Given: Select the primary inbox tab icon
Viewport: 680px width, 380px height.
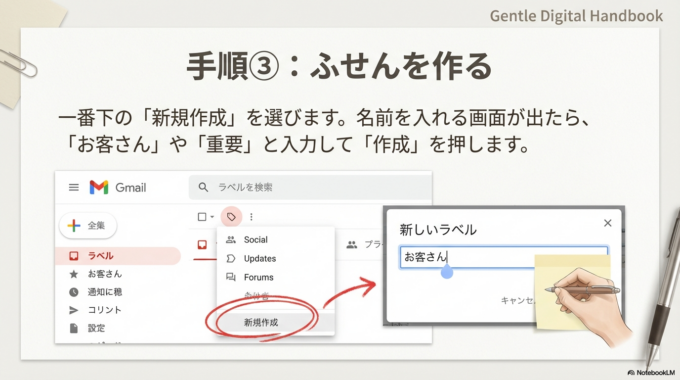Looking at the screenshot, I should pos(202,245).
